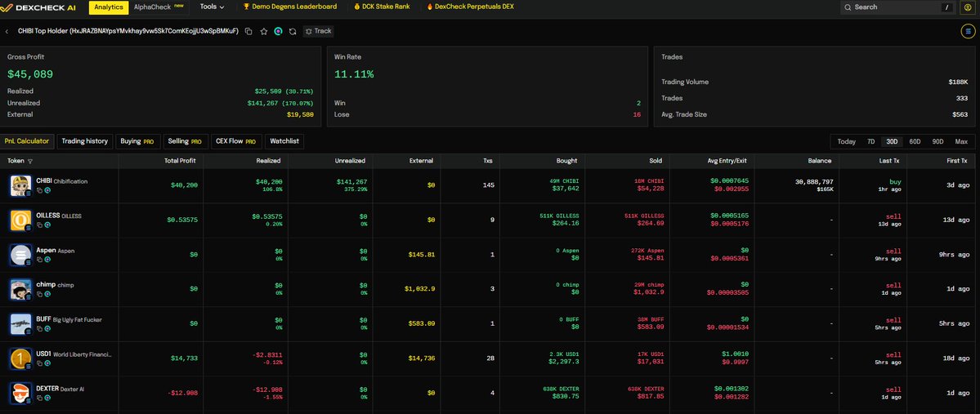Sort by Realized column header
980x414 pixels.
tap(269, 161)
